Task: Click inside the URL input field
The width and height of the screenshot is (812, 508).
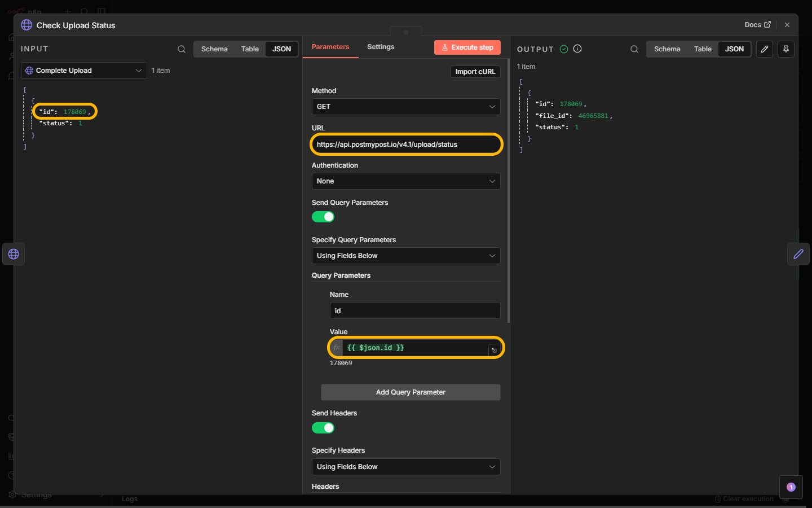Action: (x=405, y=144)
